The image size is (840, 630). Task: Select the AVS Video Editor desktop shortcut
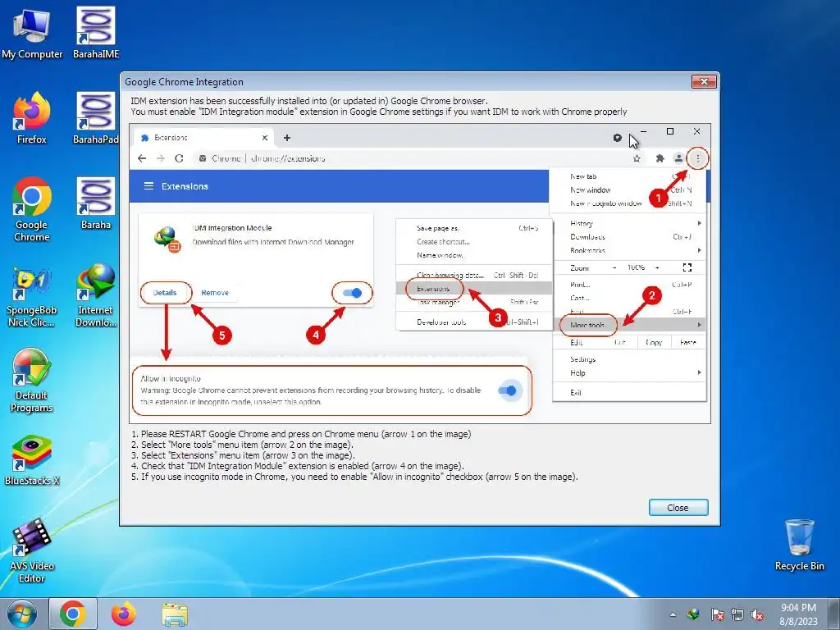[x=32, y=550]
